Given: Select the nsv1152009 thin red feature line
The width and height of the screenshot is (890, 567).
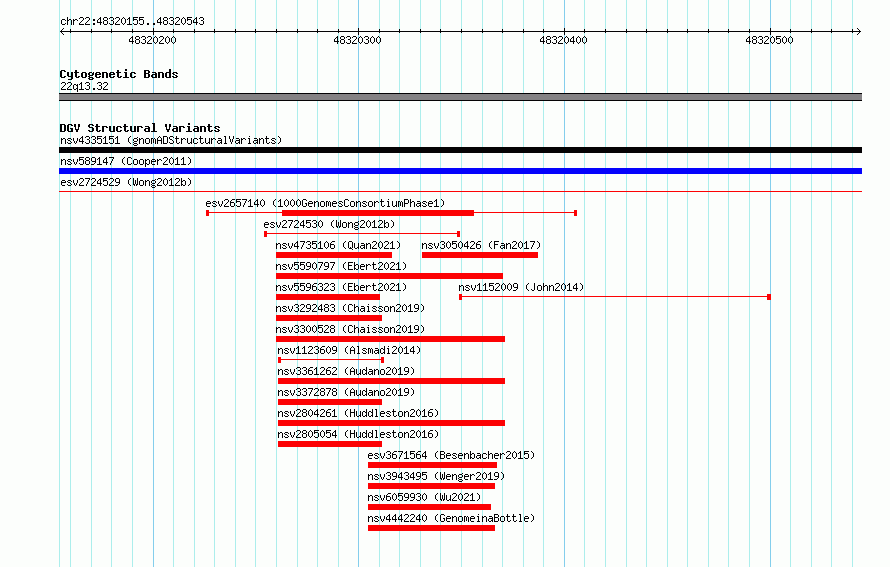Looking at the screenshot, I should 615,297.
